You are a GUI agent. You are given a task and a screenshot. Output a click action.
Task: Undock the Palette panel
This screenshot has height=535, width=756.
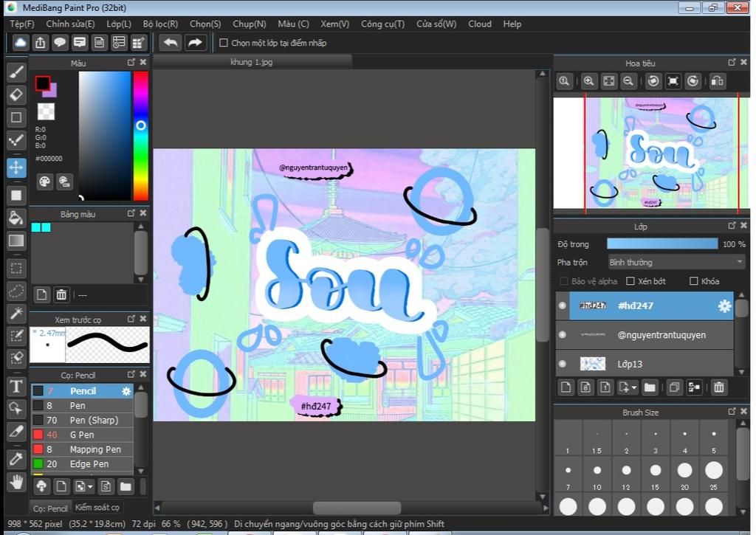131,213
